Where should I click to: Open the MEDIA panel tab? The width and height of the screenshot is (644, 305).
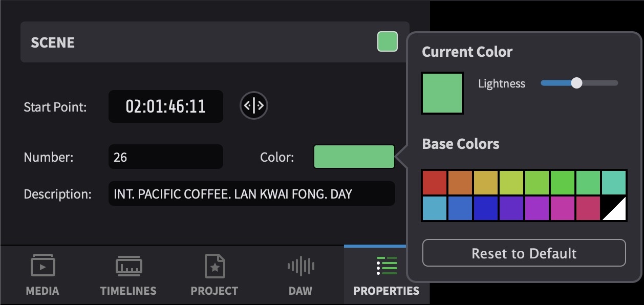click(42, 275)
